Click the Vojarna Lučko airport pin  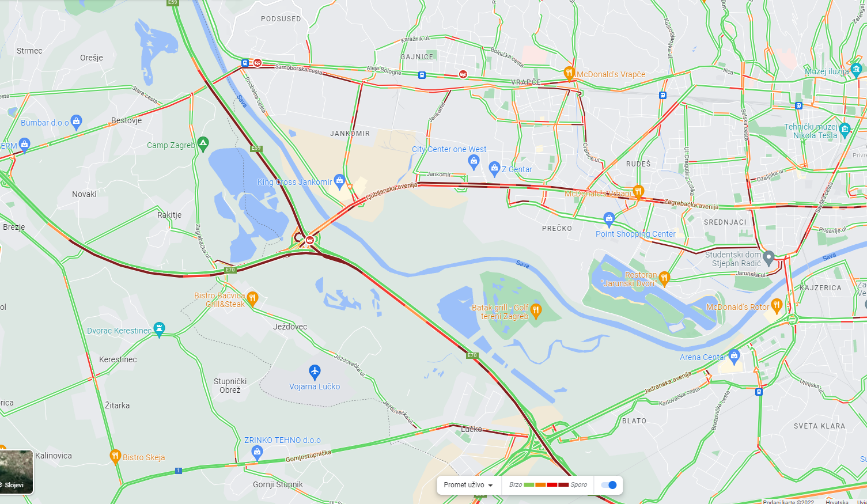point(315,372)
